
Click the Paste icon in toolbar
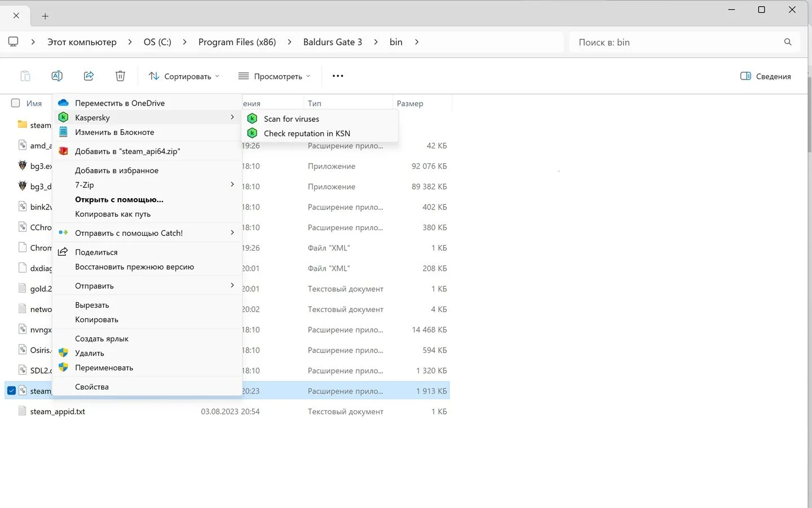tap(25, 76)
